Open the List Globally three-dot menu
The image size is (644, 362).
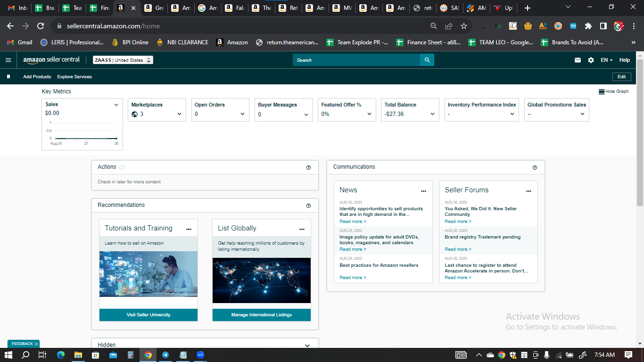coord(302,229)
